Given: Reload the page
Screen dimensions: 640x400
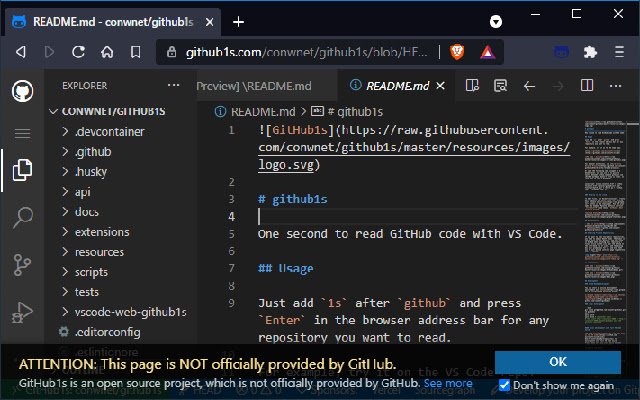Looking at the screenshot, I should click(x=78, y=52).
